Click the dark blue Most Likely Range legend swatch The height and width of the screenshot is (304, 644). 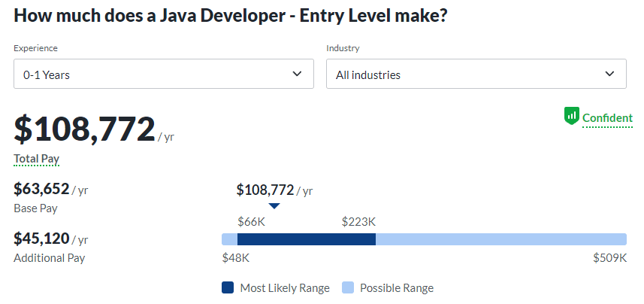tap(228, 287)
